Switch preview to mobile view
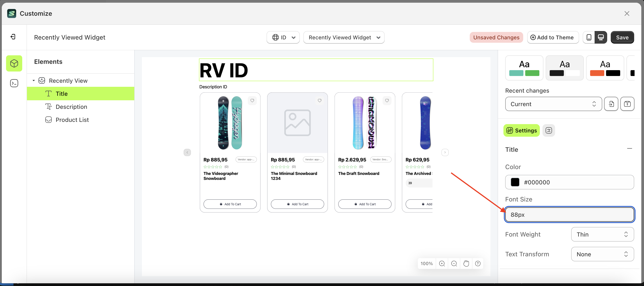Image resolution: width=644 pixels, height=286 pixels. [589, 37]
